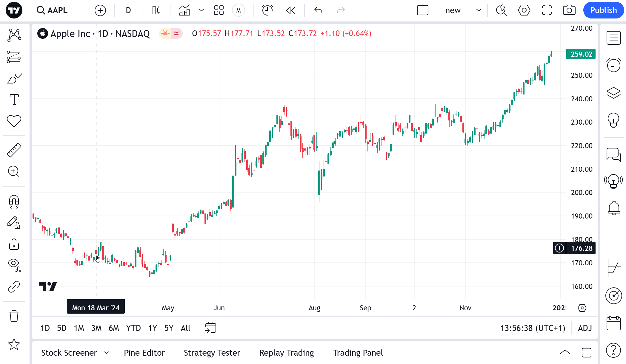Toggle Hide all drawings eye icon
The height and width of the screenshot is (364, 626).
14,264
